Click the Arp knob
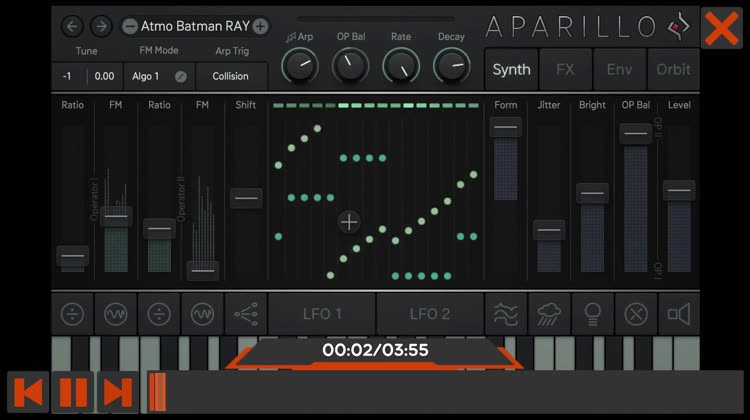Viewport: 750px width, 420px height. point(300,66)
